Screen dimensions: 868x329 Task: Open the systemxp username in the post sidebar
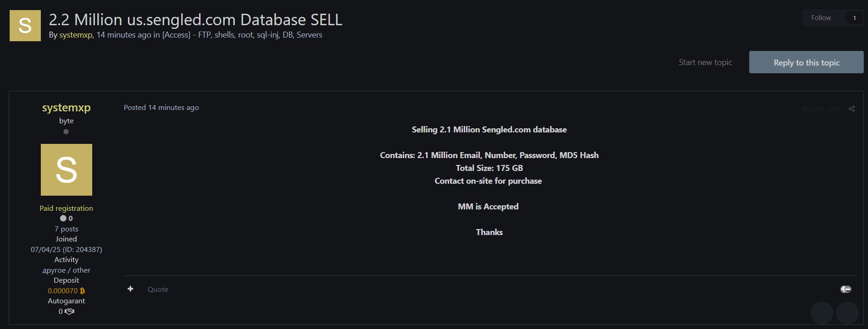66,108
